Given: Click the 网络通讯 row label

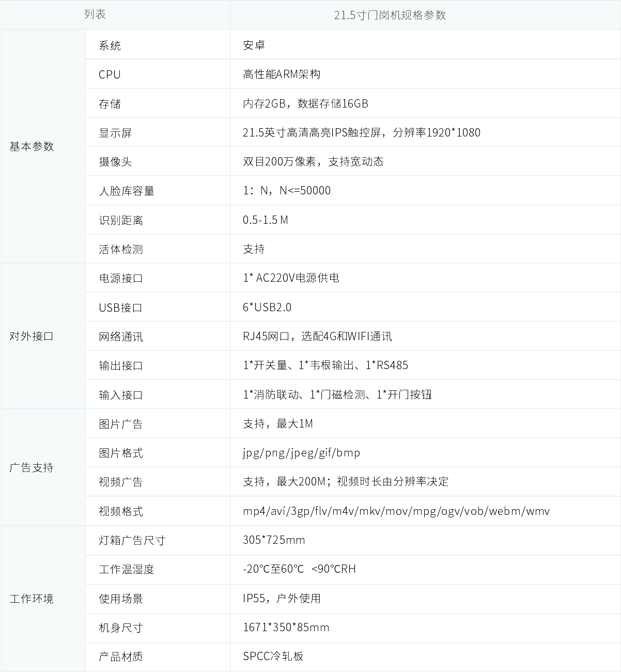Looking at the screenshot, I should [121, 337].
